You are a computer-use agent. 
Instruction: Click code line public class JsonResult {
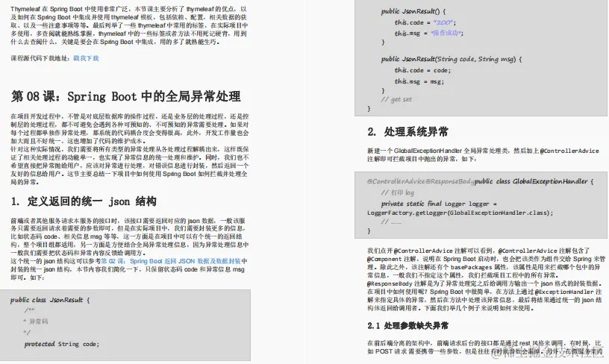[x=50, y=300]
